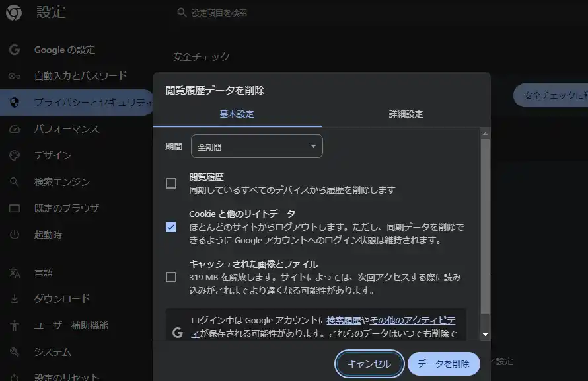Click the ダウンロード arrow icon
Screen dimensions: 588x381
[x=15, y=299]
